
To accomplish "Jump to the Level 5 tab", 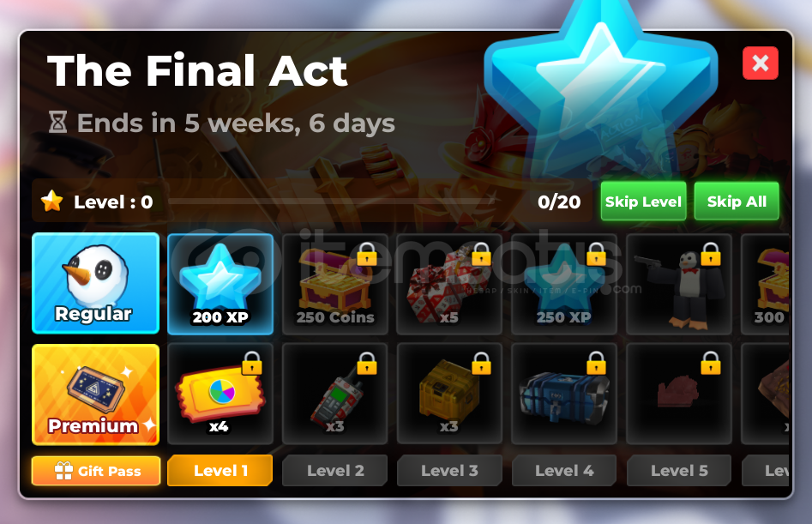I will [679, 470].
